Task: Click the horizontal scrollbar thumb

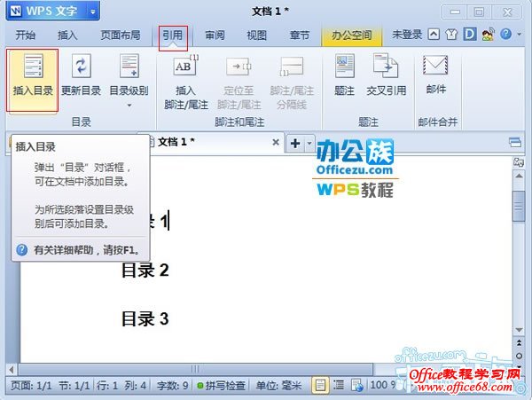Action: 195,369
